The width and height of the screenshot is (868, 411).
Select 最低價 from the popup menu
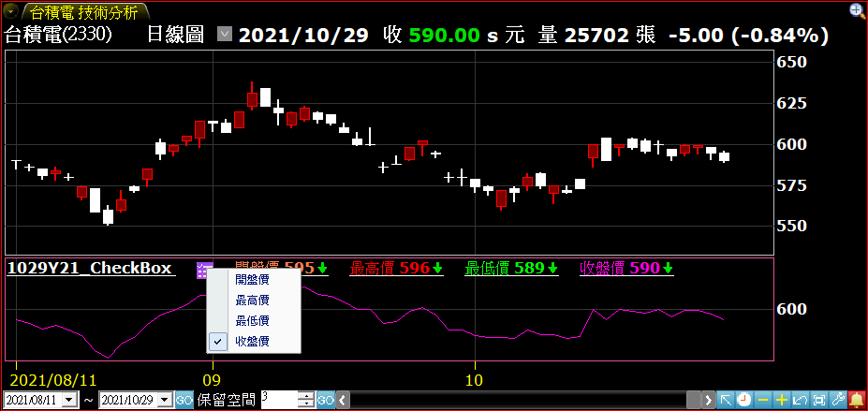click(x=252, y=321)
